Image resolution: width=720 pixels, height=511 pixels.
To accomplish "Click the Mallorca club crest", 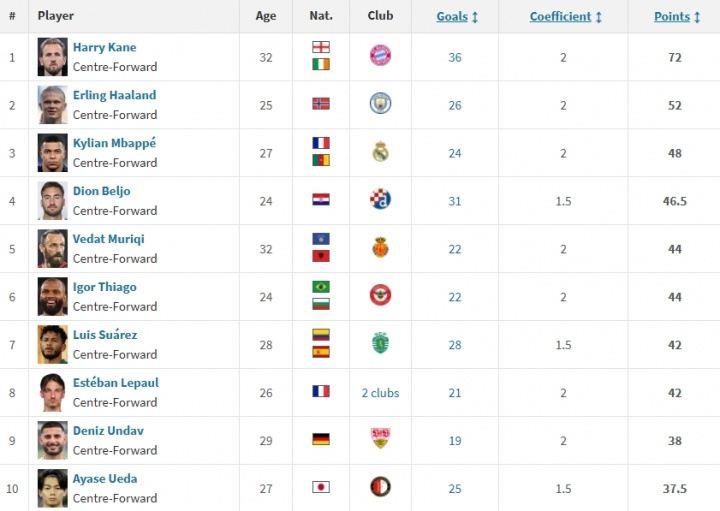I will click(x=380, y=247).
